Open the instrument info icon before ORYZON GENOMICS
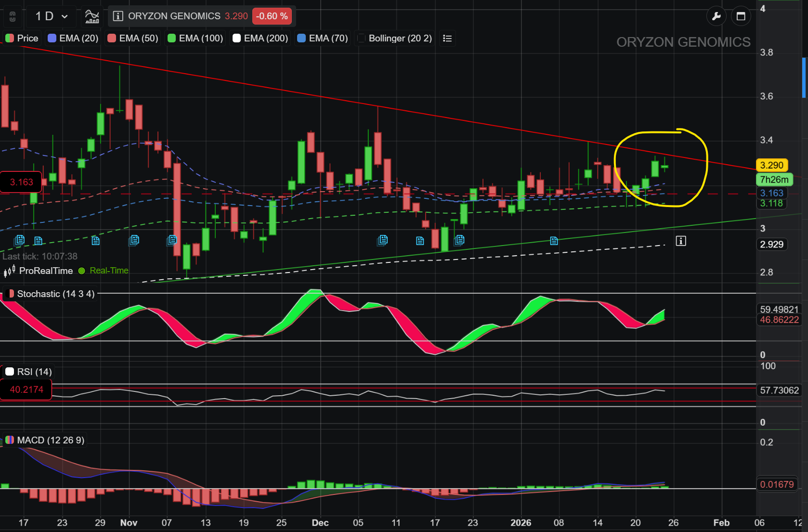Screen dimensions: 808x532 (x=117, y=16)
